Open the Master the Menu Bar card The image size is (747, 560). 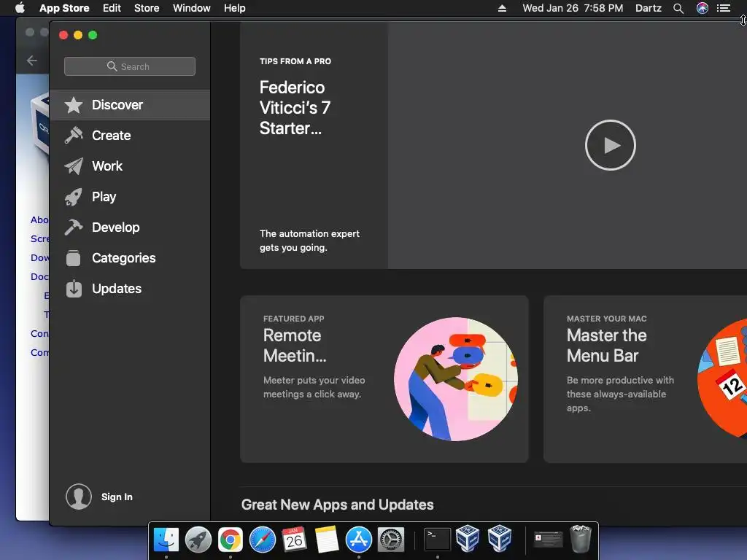coord(645,379)
